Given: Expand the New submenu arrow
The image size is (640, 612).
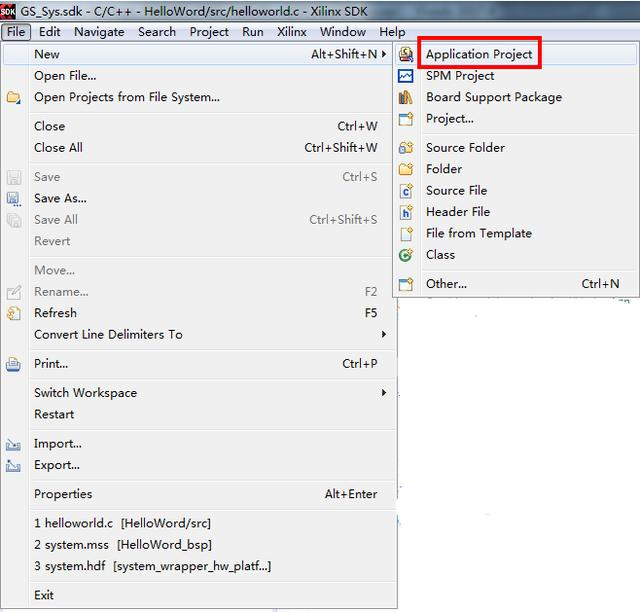Looking at the screenshot, I should (384, 54).
